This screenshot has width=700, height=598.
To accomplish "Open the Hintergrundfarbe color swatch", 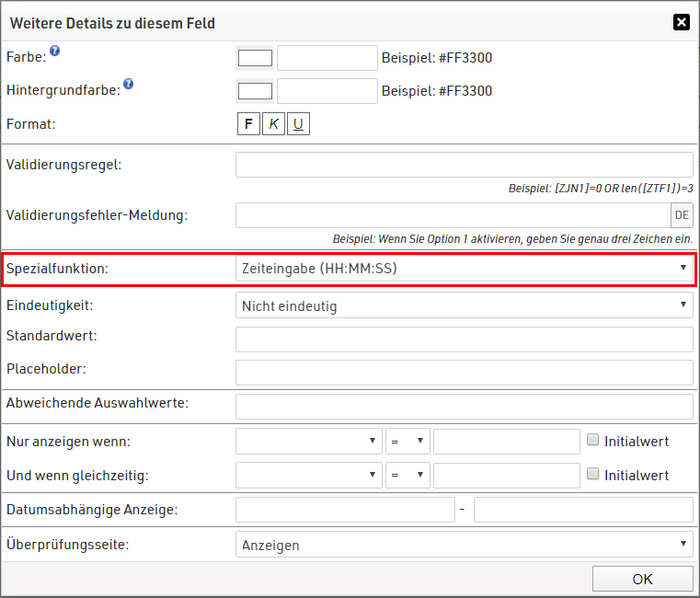I will (255, 91).
